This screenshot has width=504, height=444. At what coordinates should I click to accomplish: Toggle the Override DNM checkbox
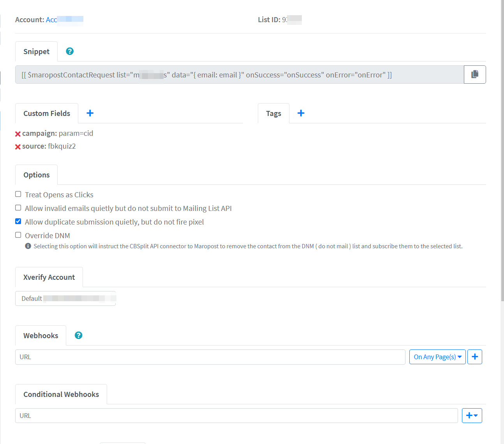click(x=18, y=235)
